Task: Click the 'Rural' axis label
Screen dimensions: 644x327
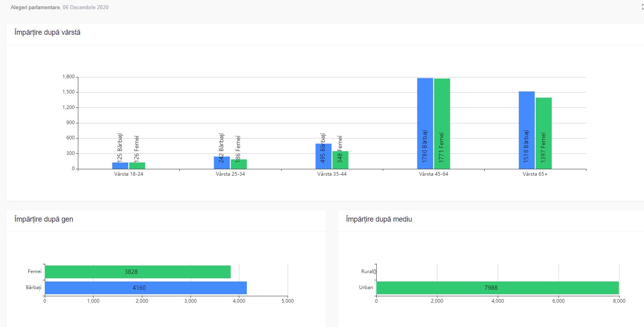Action: tap(367, 272)
